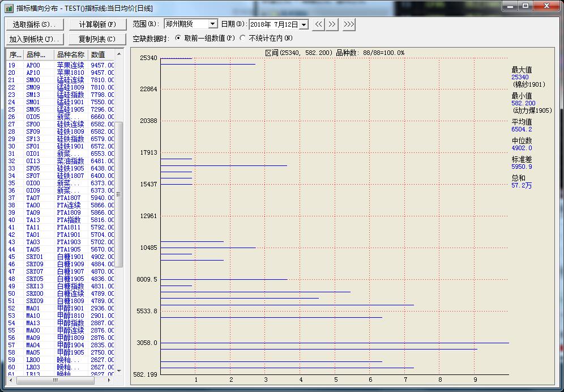Click the 动力煤1905 min contract label
Image resolution: width=564 pixels, height=392 pixels.
(x=532, y=110)
